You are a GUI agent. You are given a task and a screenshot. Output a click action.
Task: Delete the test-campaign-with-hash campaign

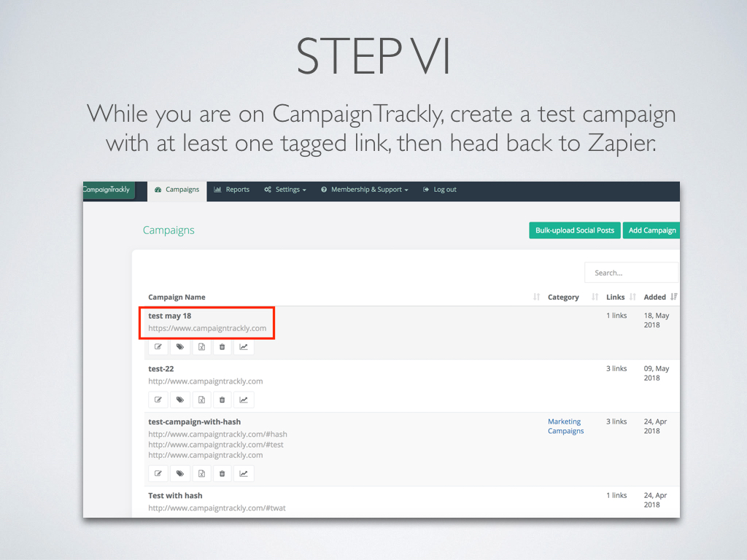[x=222, y=473]
